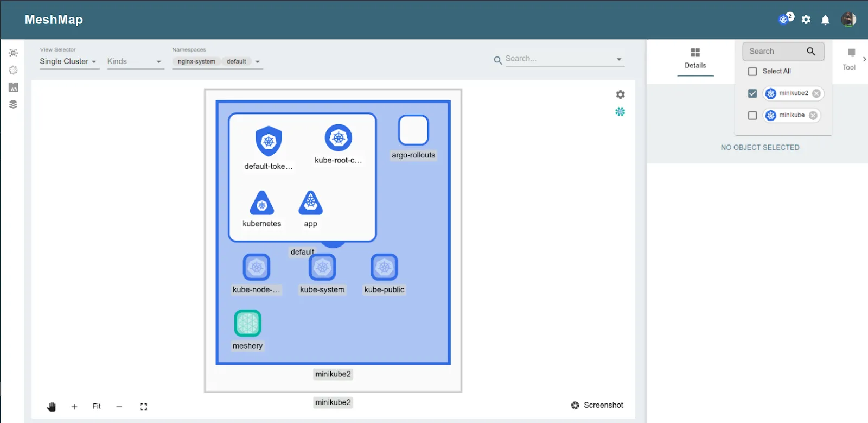Click the search magnifier in the clusters panel

811,51
